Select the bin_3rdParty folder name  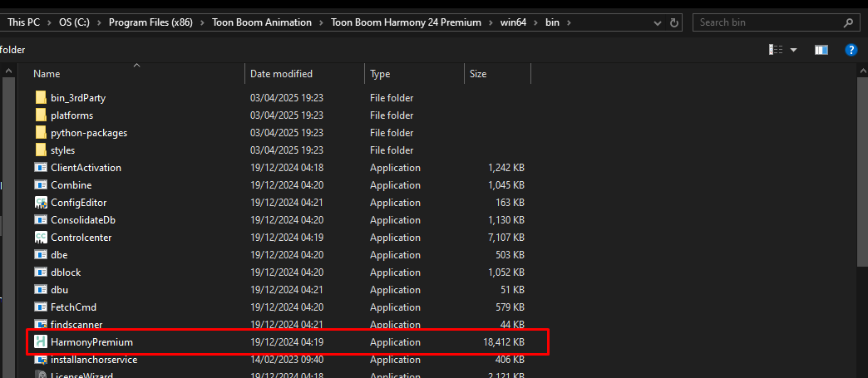click(78, 98)
